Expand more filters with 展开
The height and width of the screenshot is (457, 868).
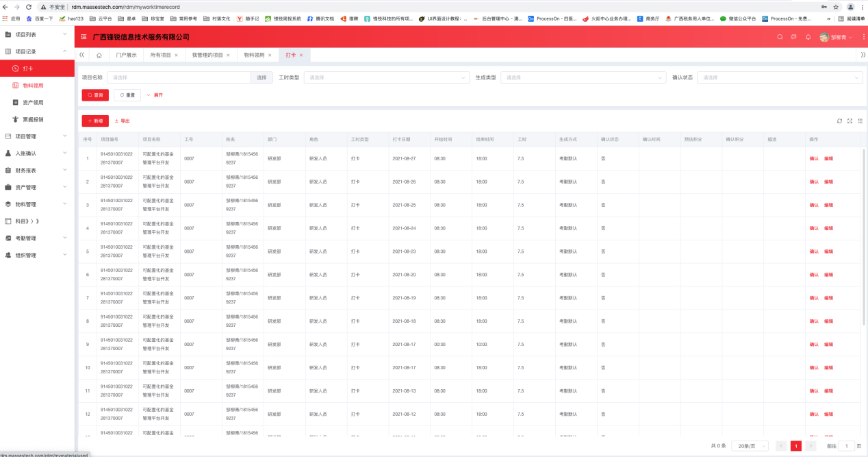(x=155, y=95)
